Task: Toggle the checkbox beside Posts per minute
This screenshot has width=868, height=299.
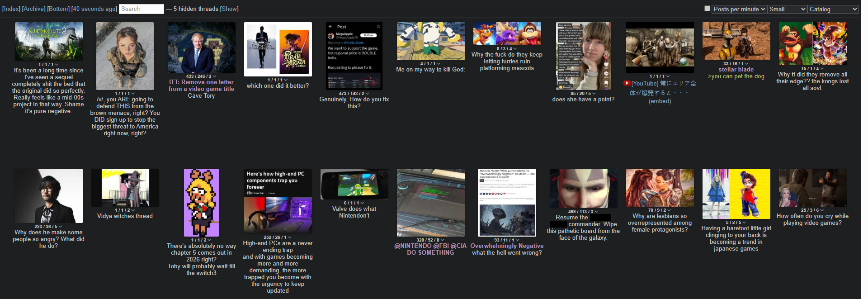Action: click(707, 9)
